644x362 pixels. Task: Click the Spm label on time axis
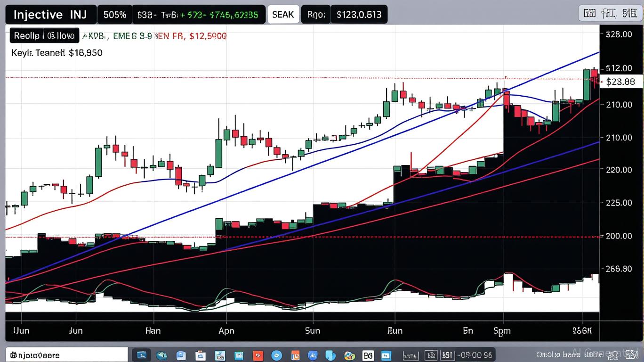502,331
